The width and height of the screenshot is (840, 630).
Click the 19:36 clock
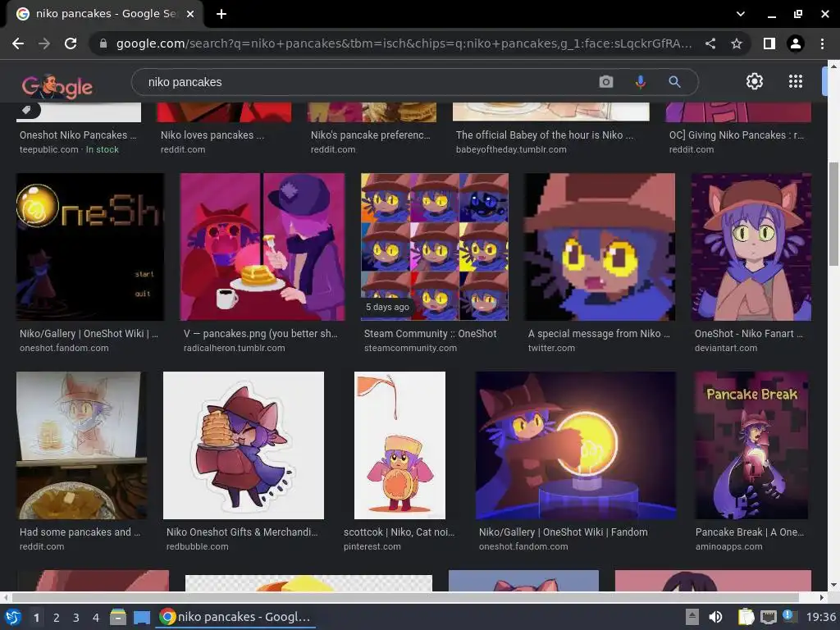pos(820,617)
